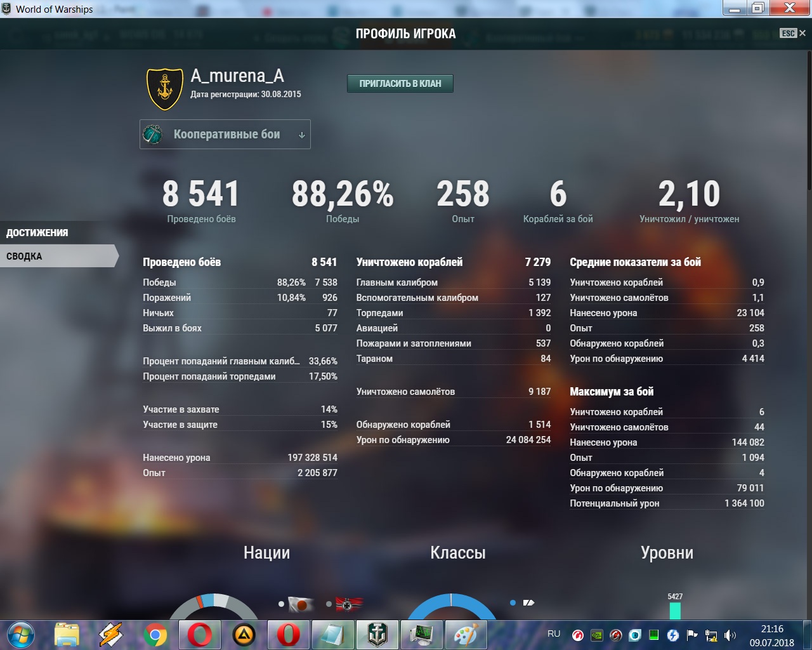The image size is (812, 650).
Task: Click the Japan flag in Nations legend
Action: (301, 604)
